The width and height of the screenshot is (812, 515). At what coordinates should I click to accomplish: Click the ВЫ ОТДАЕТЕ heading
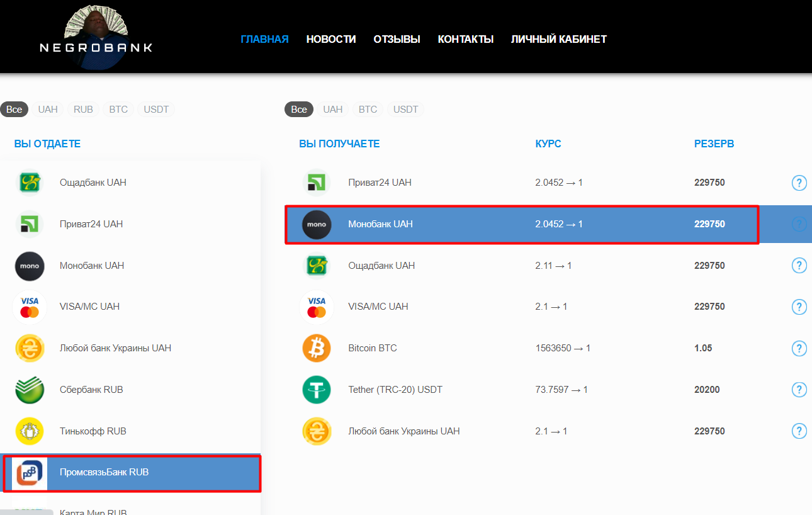click(x=47, y=144)
